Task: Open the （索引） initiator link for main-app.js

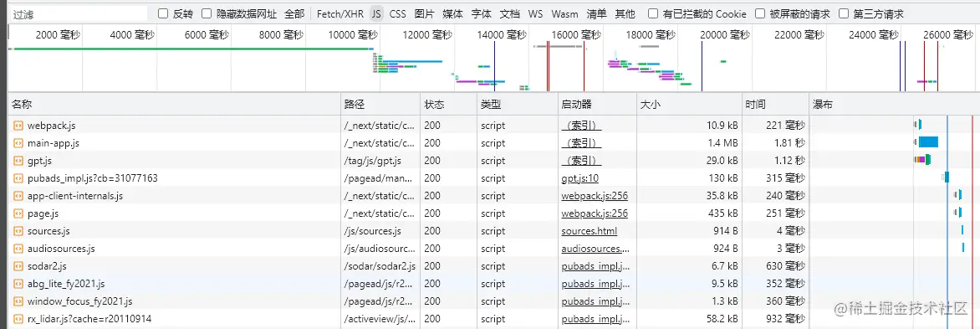Action: [581, 143]
